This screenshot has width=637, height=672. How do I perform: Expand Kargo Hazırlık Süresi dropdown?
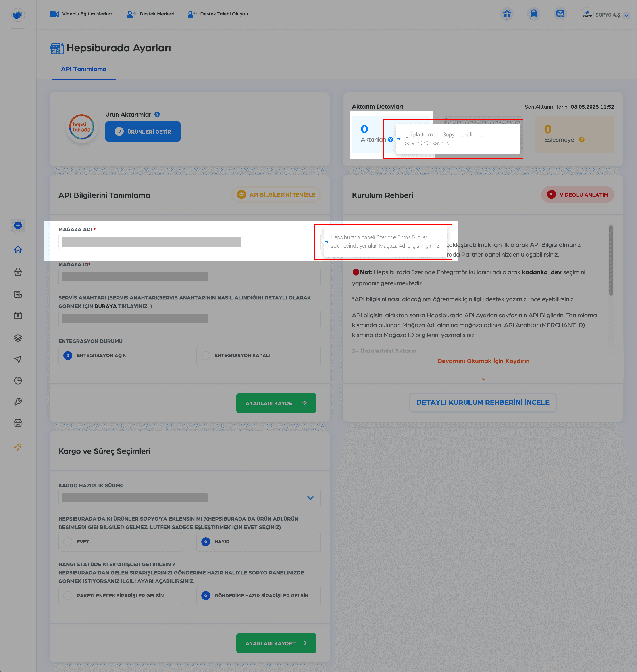pos(189,498)
